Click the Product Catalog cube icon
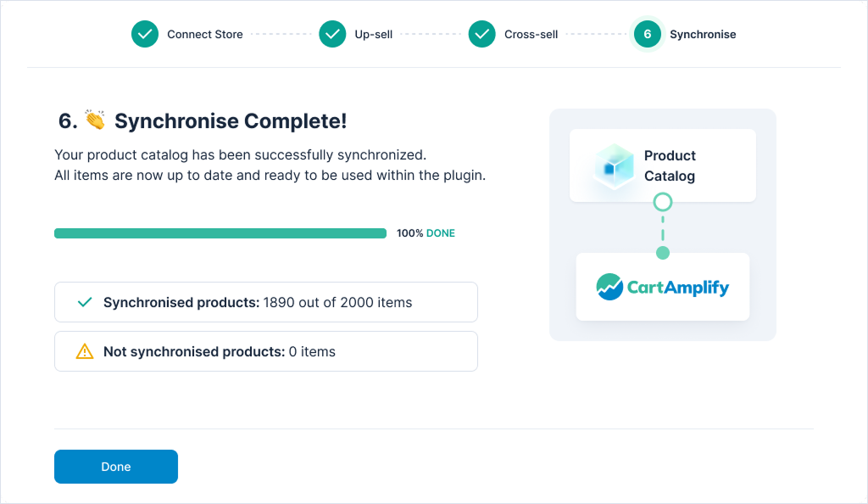 [614, 166]
